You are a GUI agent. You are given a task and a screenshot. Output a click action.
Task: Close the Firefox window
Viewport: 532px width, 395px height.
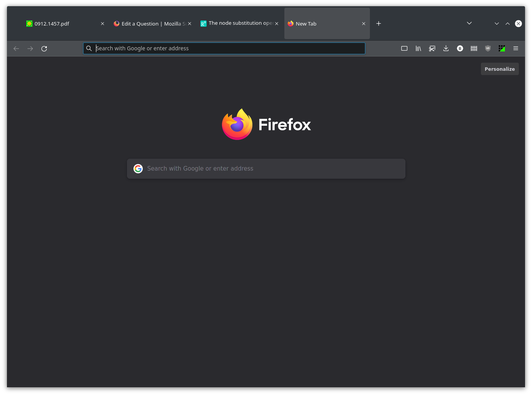518,24
